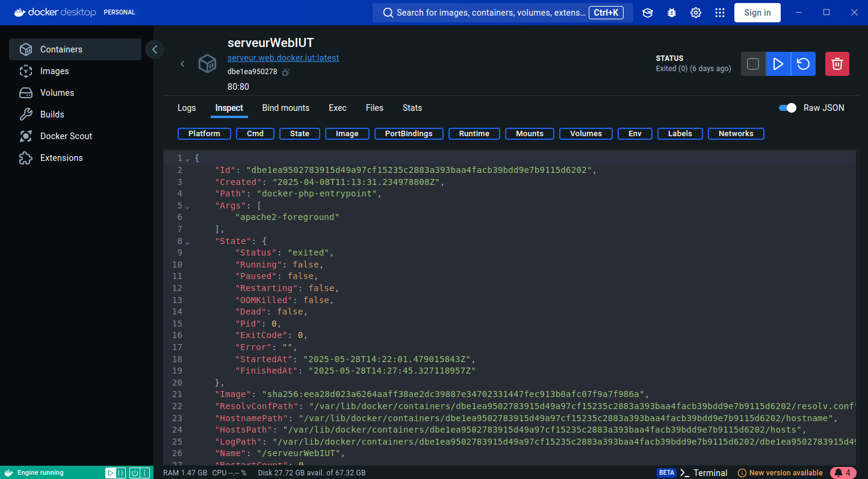Jump to Volumes section button

coord(586,134)
